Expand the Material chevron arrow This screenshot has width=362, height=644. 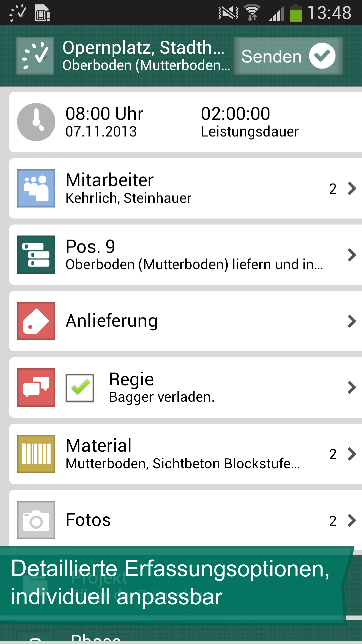352,454
